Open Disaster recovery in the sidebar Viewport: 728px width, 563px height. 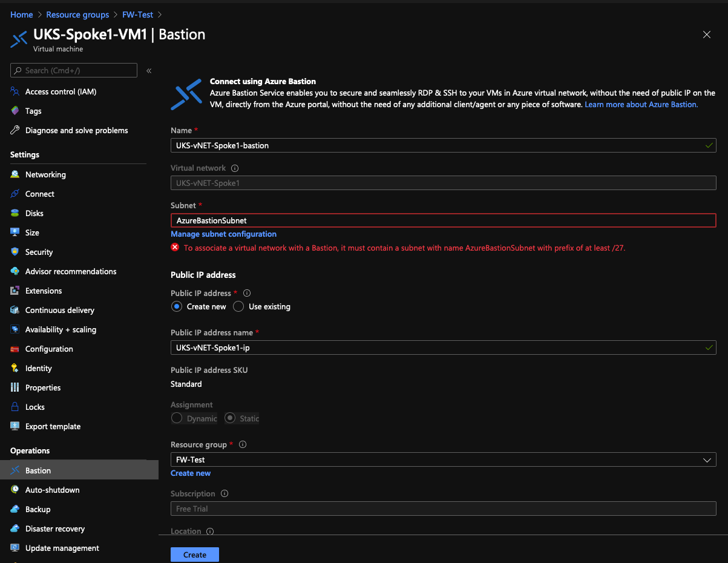click(x=55, y=528)
